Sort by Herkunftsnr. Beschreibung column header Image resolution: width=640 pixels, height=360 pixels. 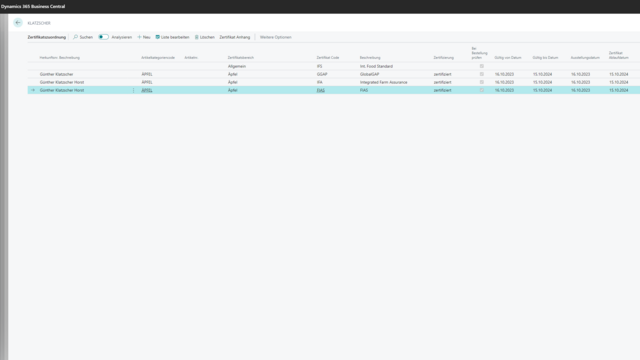point(60,58)
